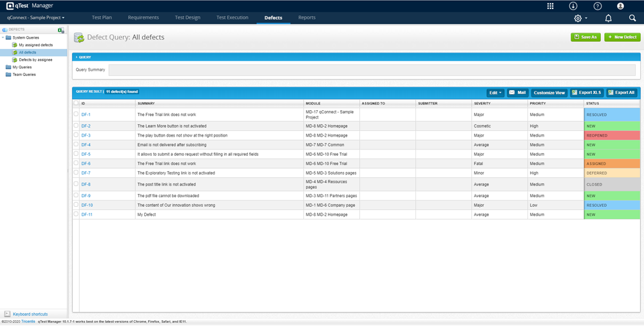Click the search magnifier icon
644x326 pixels.
click(632, 18)
